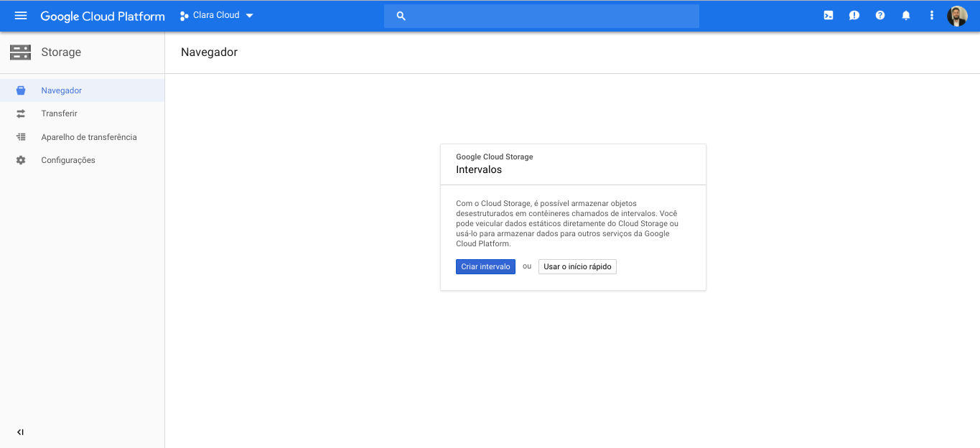This screenshot has height=448, width=980.
Task: Collapse the sidebar navigation panel
Action: (20, 432)
